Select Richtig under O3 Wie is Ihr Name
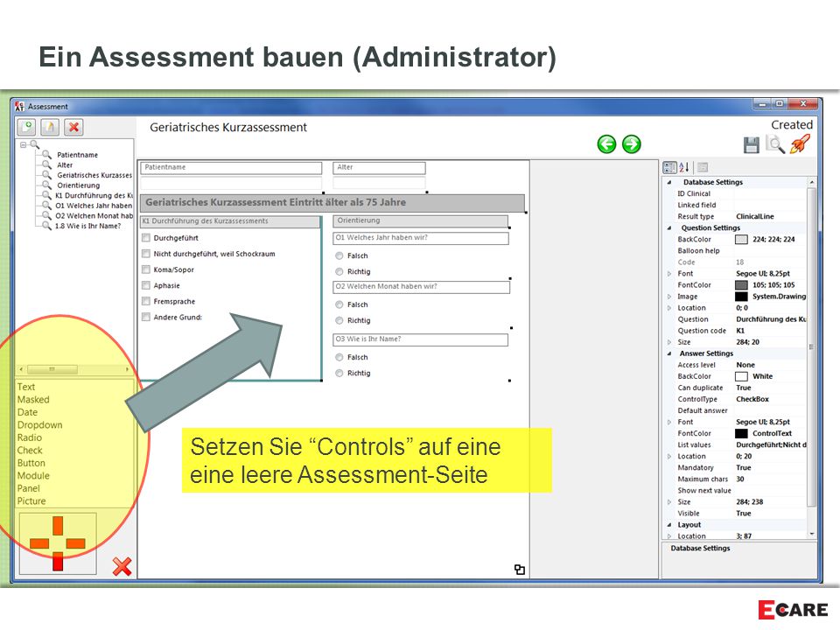The height and width of the screenshot is (630, 840). [339, 374]
